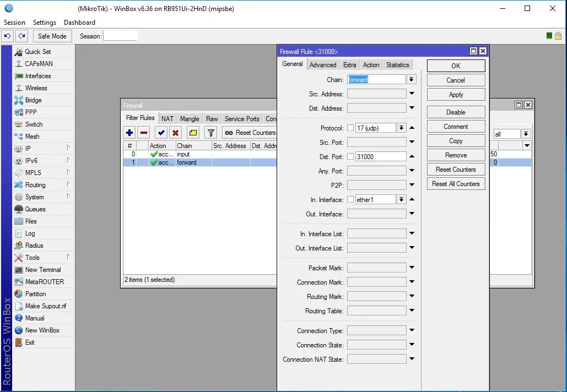This screenshot has width=567, height=392.
Task: Click Copy button
Action: coord(456,141)
